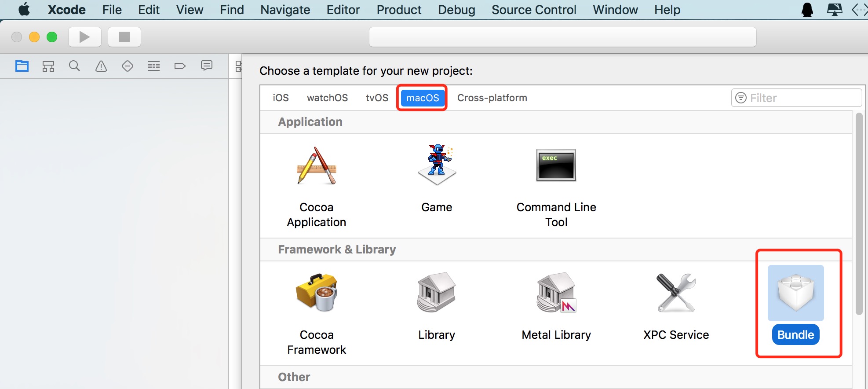Show the Symbol navigator
The image size is (868, 389).
tap(48, 66)
